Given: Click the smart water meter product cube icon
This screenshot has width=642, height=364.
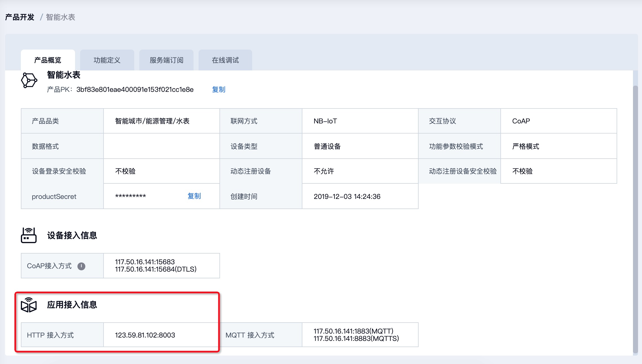Looking at the screenshot, I should [x=29, y=80].
